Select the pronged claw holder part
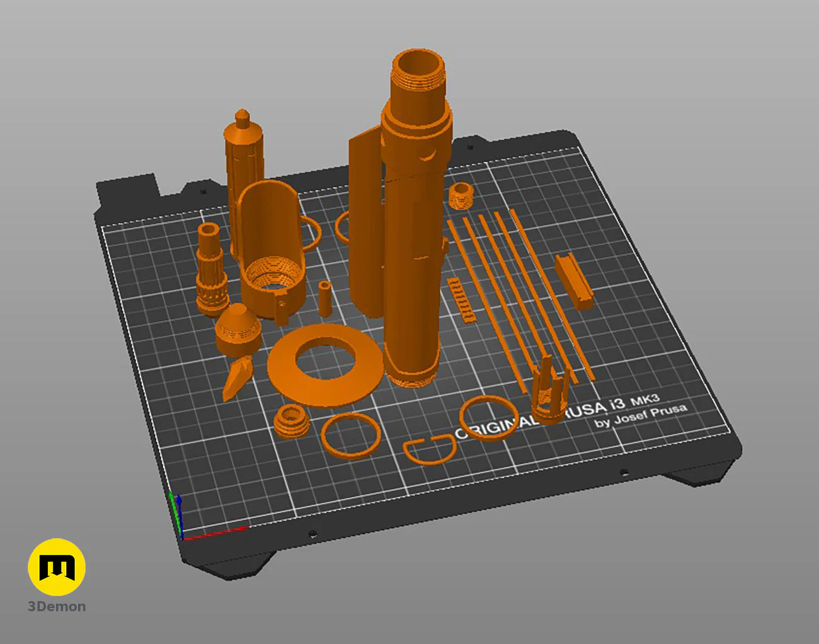Image resolution: width=819 pixels, height=644 pixels. pos(550,391)
